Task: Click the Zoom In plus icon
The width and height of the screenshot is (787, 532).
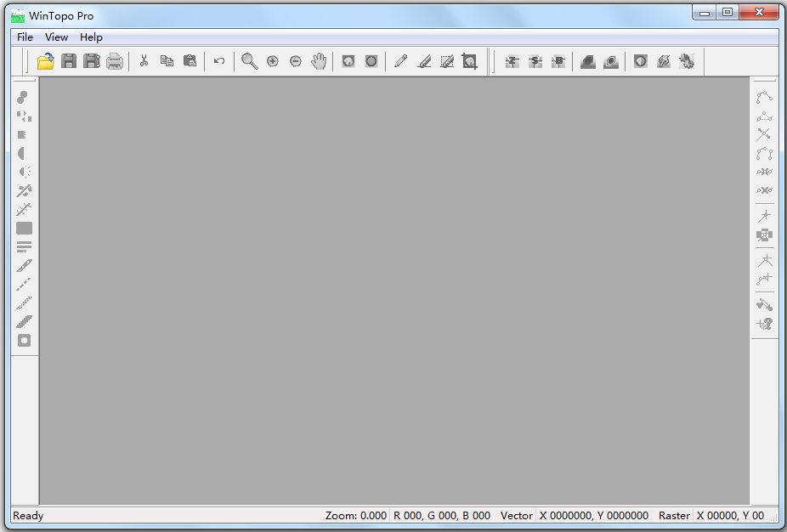Action: [x=273, y=61]
